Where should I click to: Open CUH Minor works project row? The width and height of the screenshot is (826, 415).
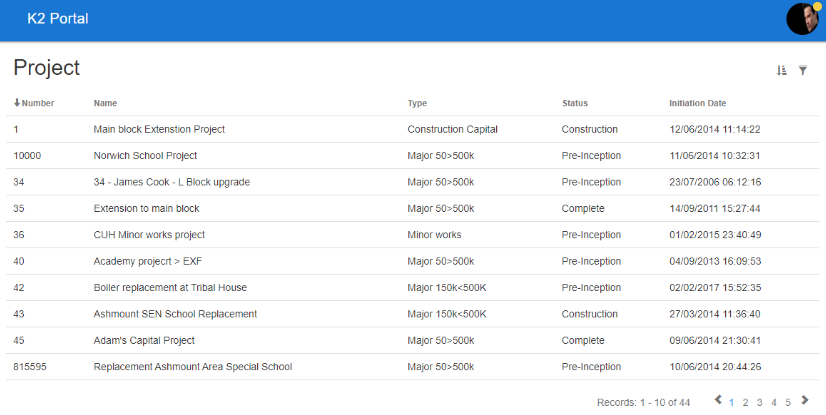click(149, 235)
